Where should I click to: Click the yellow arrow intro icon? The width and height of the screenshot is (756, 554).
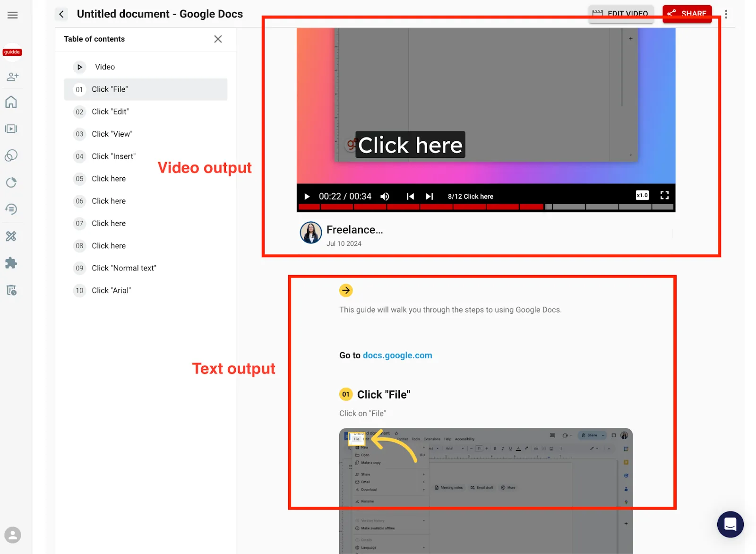point(346,290)
